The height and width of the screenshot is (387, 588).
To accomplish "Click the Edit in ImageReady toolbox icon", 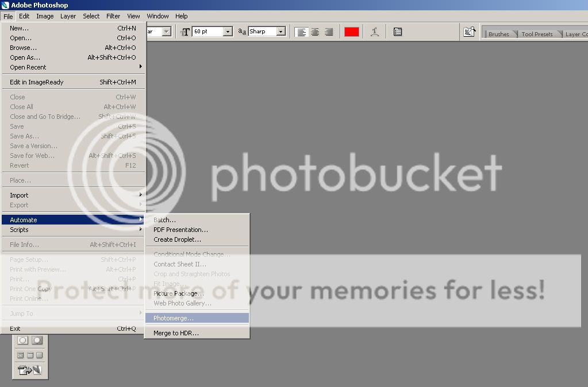I will click(30, 370).
